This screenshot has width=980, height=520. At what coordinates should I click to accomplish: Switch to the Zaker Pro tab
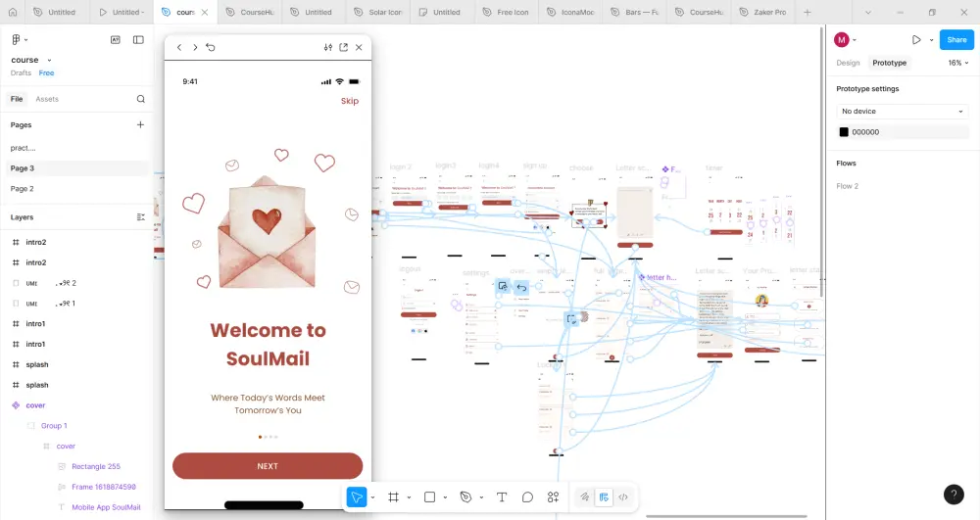click(x=762, y=12)
